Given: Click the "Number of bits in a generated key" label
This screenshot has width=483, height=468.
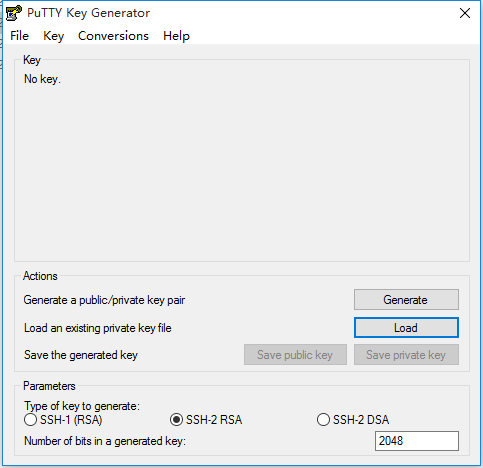Looking at the screenshot, I should [105, 441].
